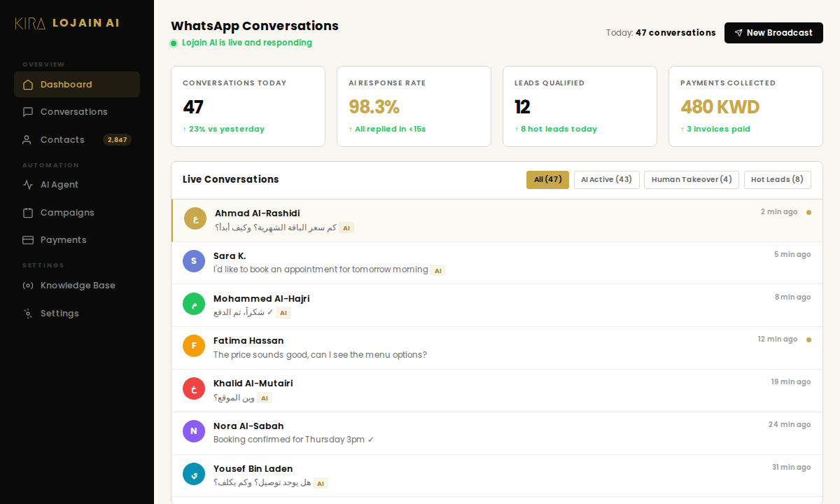This screenshot has height=504, width=840.
Task: Select the AI Active conversations tab
Action: 606,179
